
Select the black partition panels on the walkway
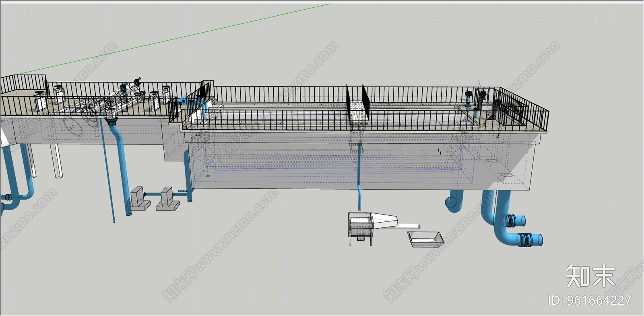click(357, 103)
